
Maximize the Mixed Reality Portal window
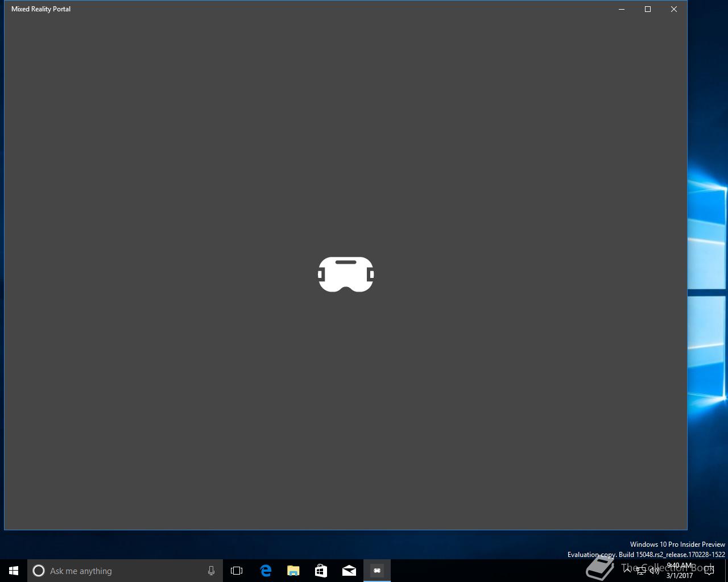[648, 9]
